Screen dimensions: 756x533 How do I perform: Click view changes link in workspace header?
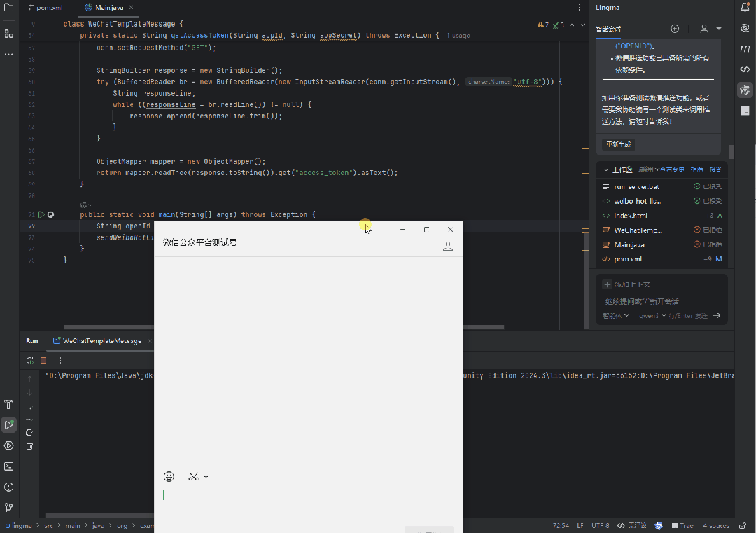[x=672, y=169]
